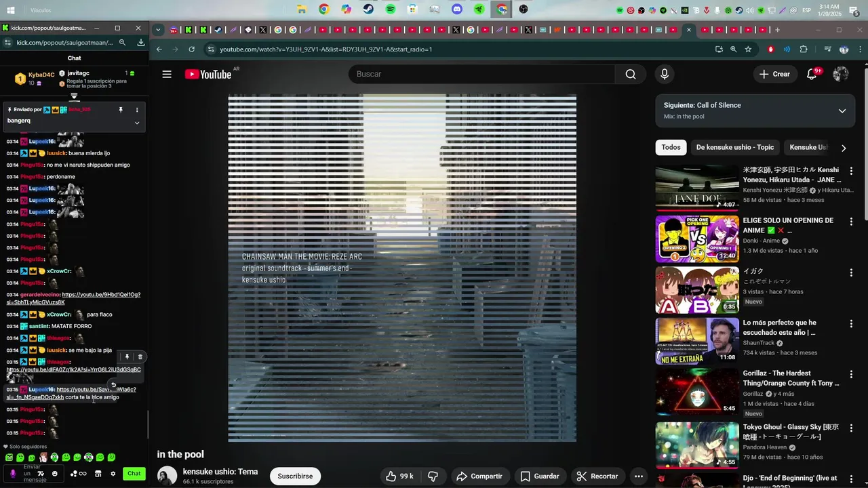
Task: Start voice search with microphone icon
Action: tap(665, 75)
